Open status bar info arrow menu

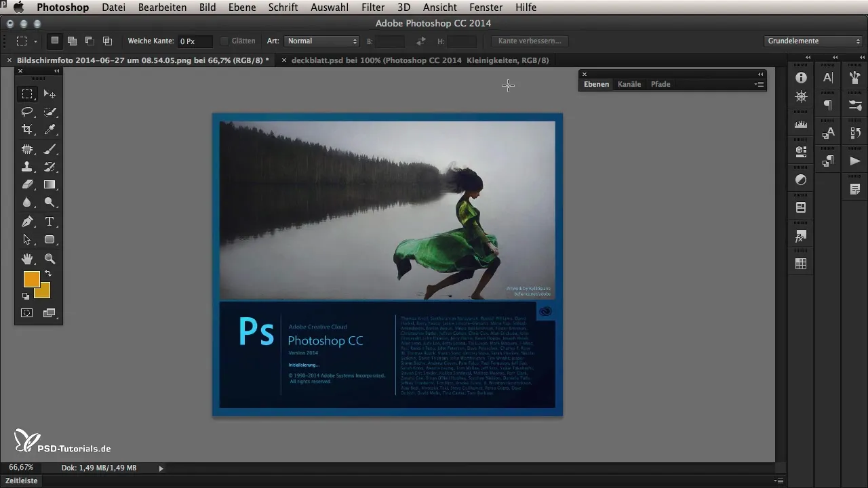(x=161, y=468)
